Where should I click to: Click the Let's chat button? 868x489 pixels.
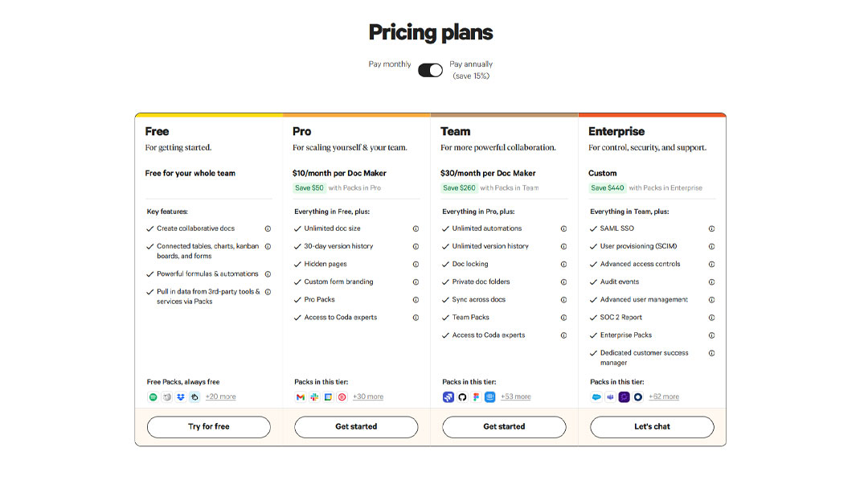click(652, 427)
